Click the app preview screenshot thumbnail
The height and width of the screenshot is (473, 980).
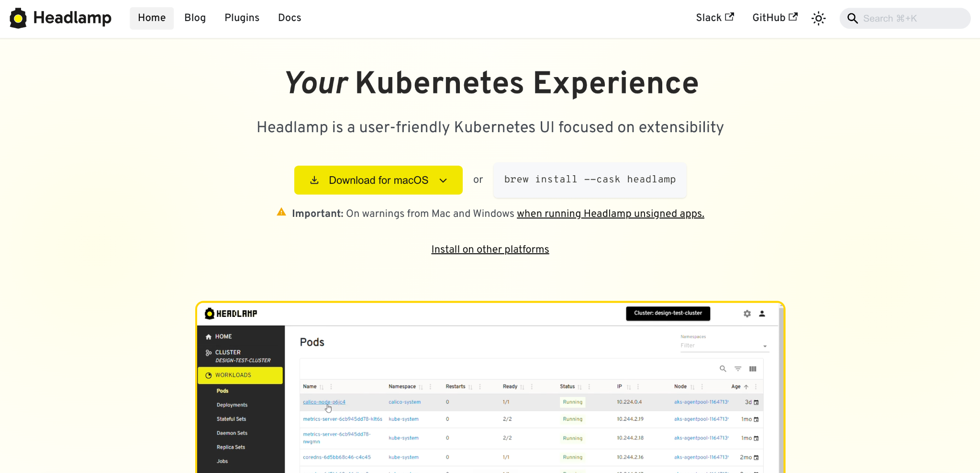490,388
